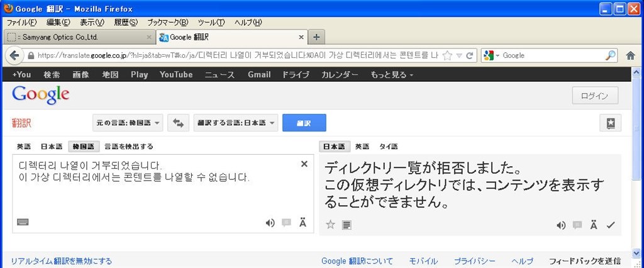The width and height of the screenshot is (644, 268).
Task: Select 日本語 as the source language
Action: point(52,147)
